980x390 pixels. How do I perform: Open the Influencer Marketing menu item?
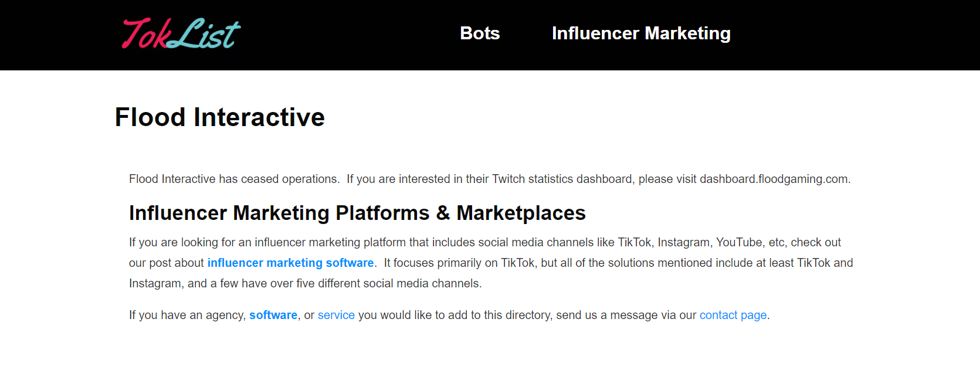641,33
